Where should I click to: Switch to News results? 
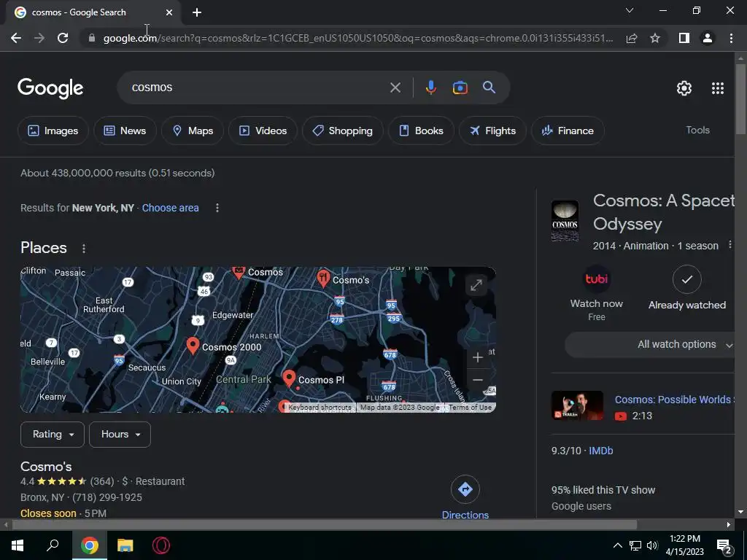125,131
